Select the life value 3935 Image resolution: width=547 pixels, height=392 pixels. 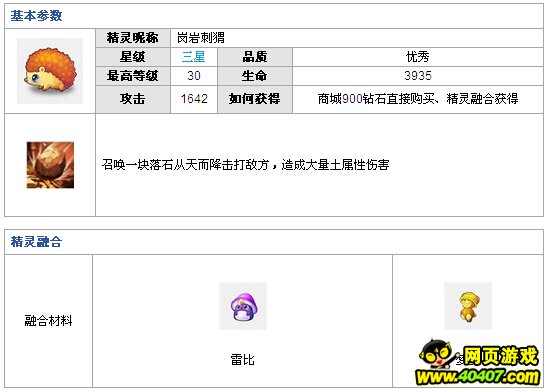pyautogui.click(x=418, y=76)
